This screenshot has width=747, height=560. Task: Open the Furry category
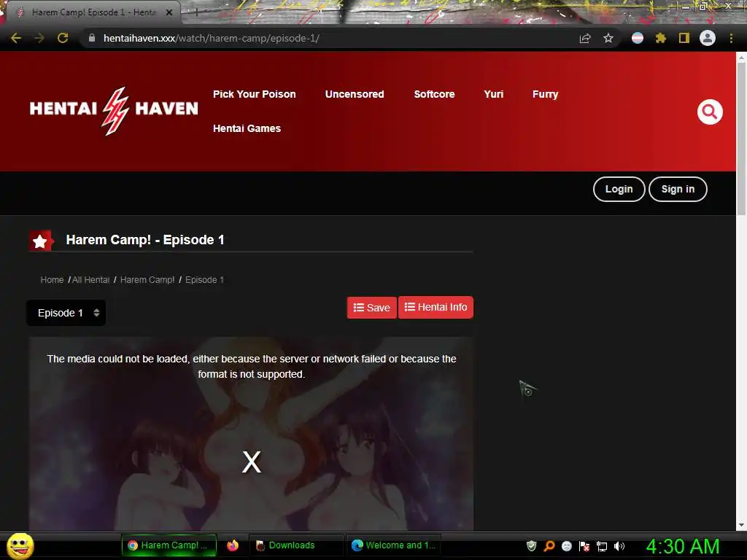tap(546, 94)
